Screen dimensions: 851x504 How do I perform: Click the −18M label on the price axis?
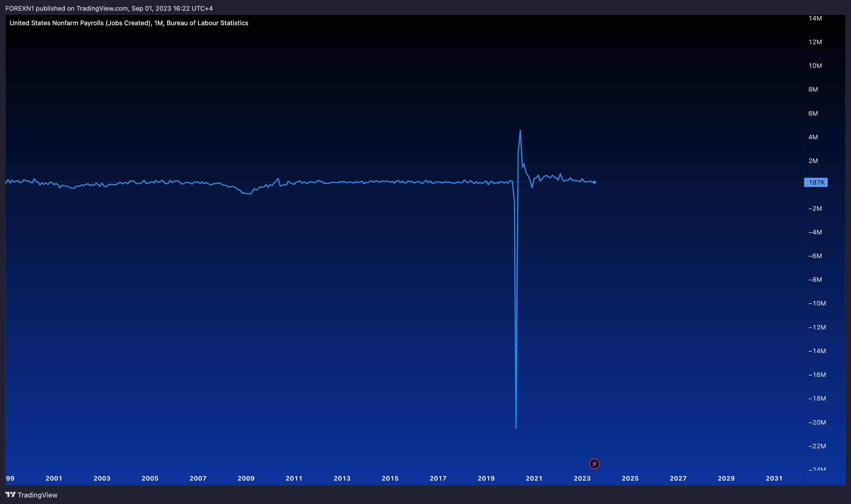pos(817,399)
